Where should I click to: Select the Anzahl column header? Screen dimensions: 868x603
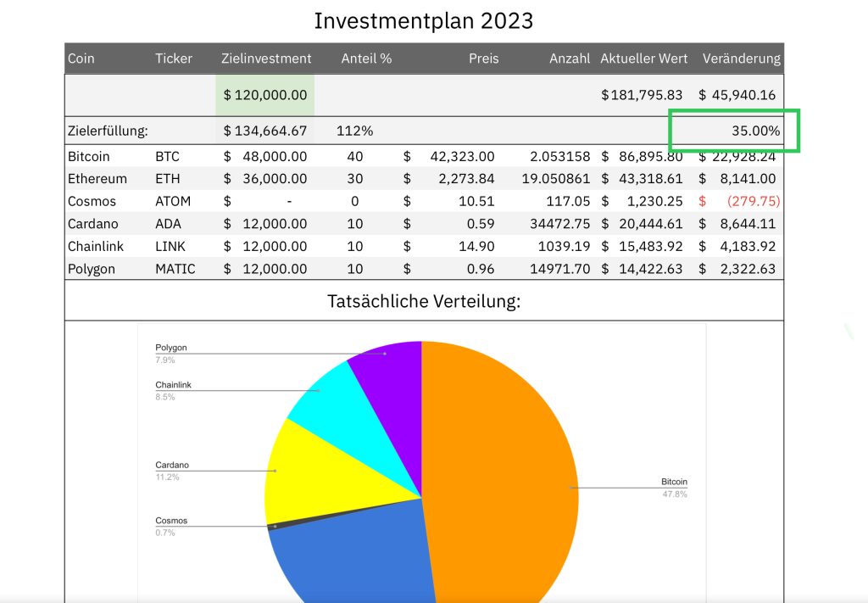pyautogui.click(x=570, y=59)
